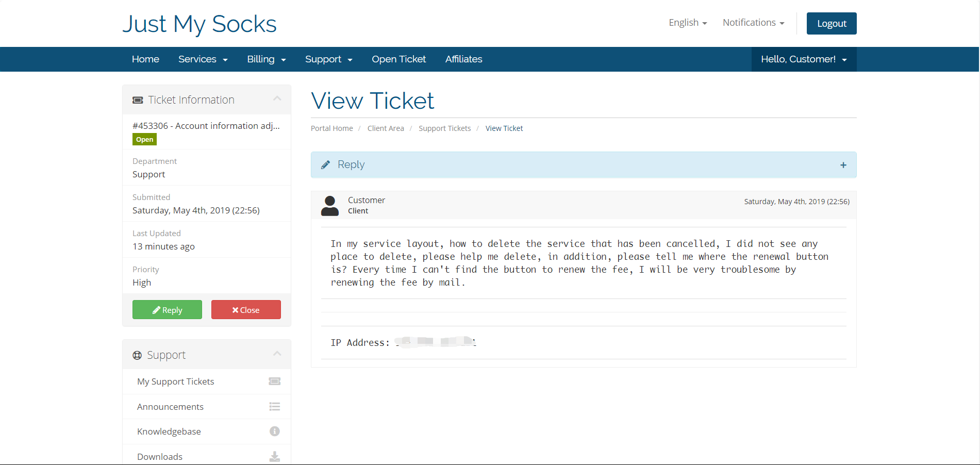Click the ticket icon in My Support Tickets row
The height and width of the screenshot is (465, 980).
(275, 381)
